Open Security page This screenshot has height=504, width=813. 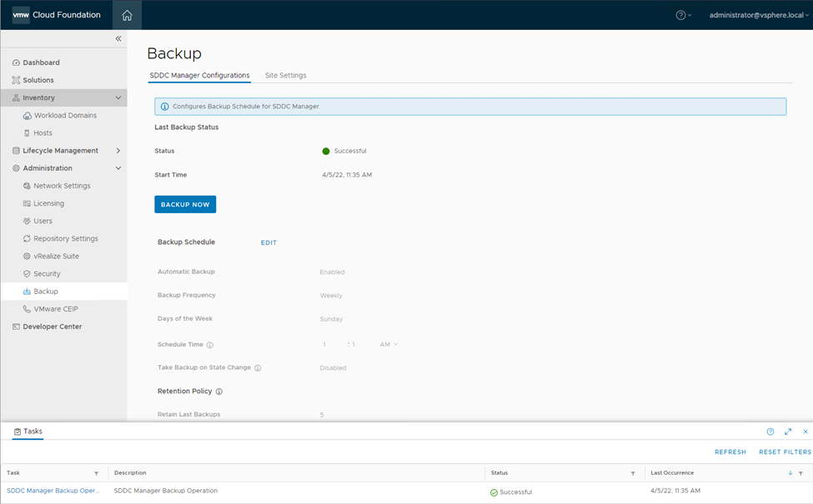pos(47,274)
